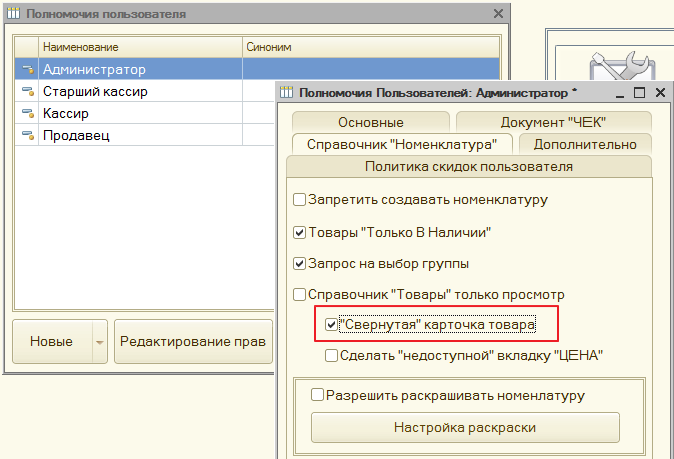Enable Сделать "недоступной" вкладку "ЦЕНА"
The width and height of the screenshot is (674, 459).
(x=331, y=355)
